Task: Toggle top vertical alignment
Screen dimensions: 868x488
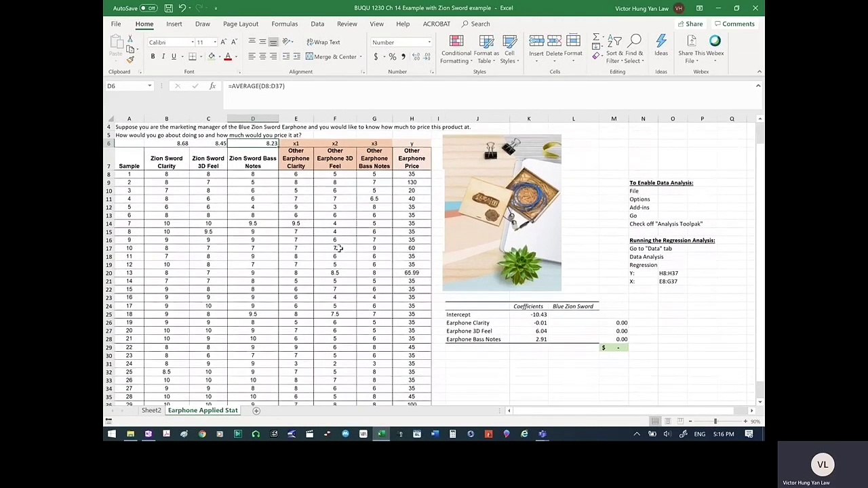Action: pyautogui.click(x=252, y=42)
